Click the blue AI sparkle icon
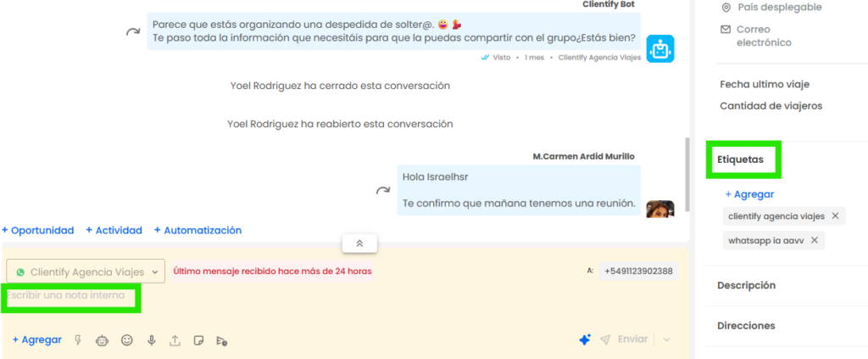 click(585, 339)
